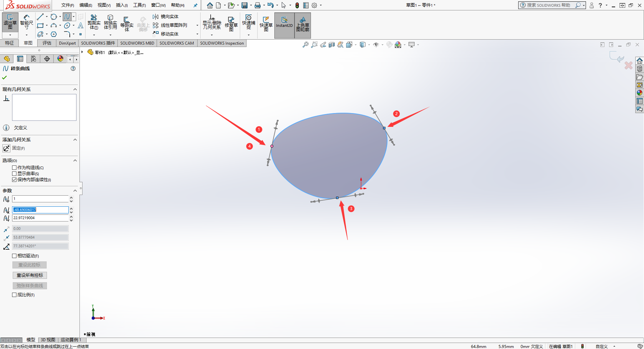Viewport: 644px width, 349px height.
Task: Check 成比例 proportional option
Action: [x=14, y=295]
